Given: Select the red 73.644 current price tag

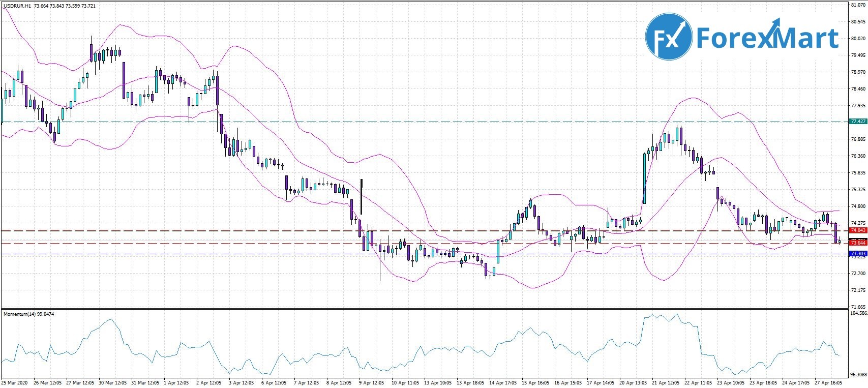Looking at the screenshot, I should (x=858, y=243).
